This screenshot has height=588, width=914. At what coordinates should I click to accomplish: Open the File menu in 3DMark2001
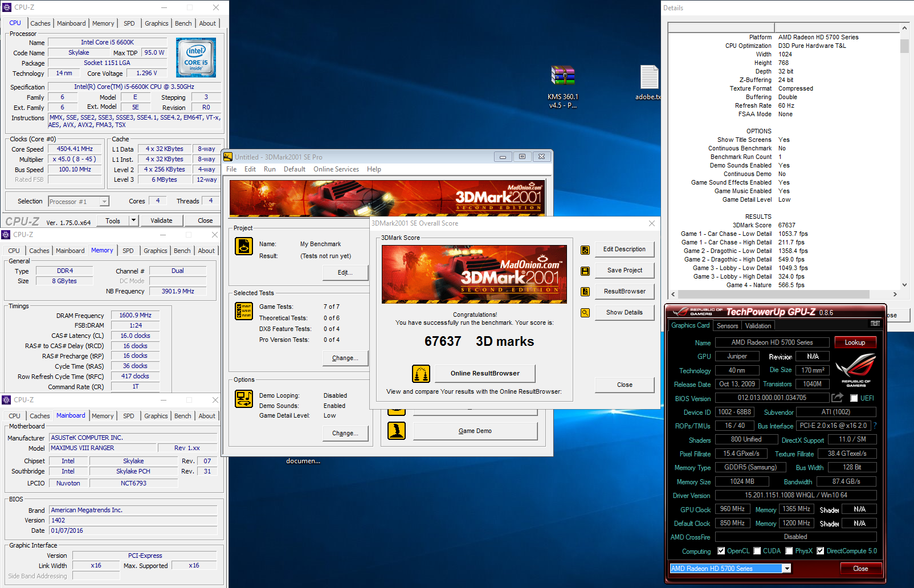coord(231,169)
